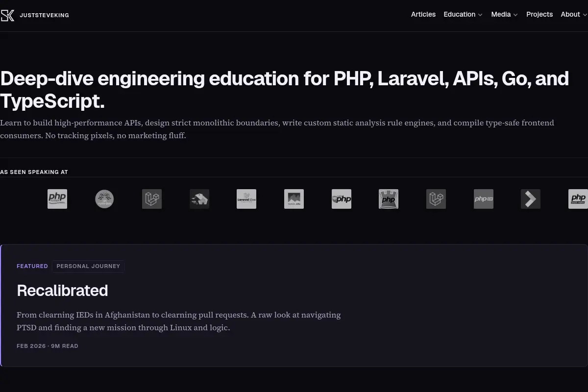Screen dimensions: 588x392
Task: Click the Laravel logo beside the spider badge
Action: (152, 199)
